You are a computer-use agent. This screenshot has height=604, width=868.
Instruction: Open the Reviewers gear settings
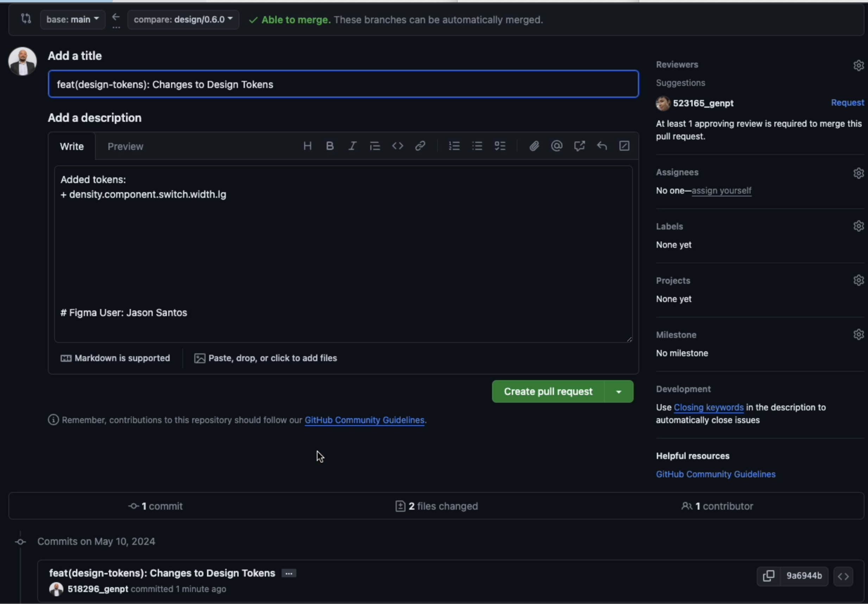(858, 65)
